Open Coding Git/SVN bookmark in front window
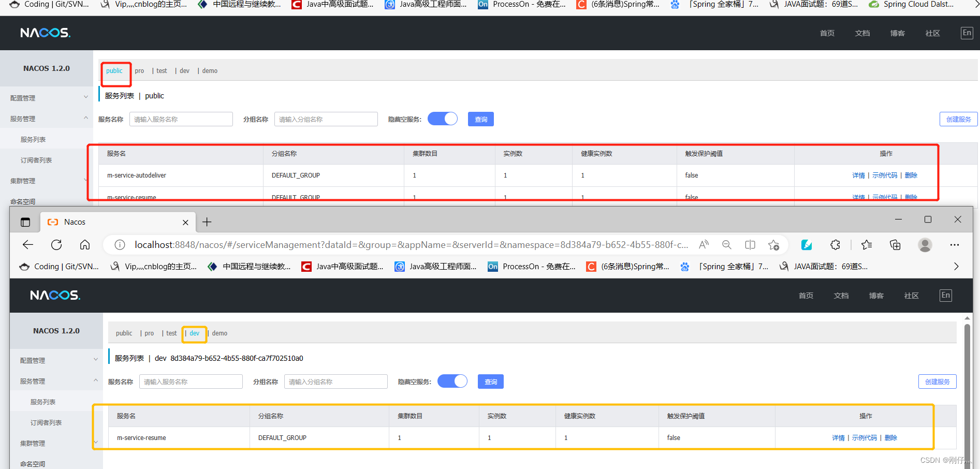 coord(59,266)
